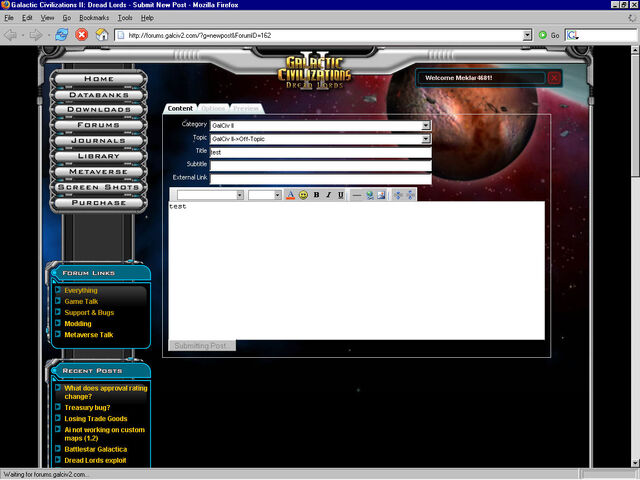The height and width of the screenshot is (480, 640).
Task: Open the Support & Bugs forum link
Action: click(89, 312)
